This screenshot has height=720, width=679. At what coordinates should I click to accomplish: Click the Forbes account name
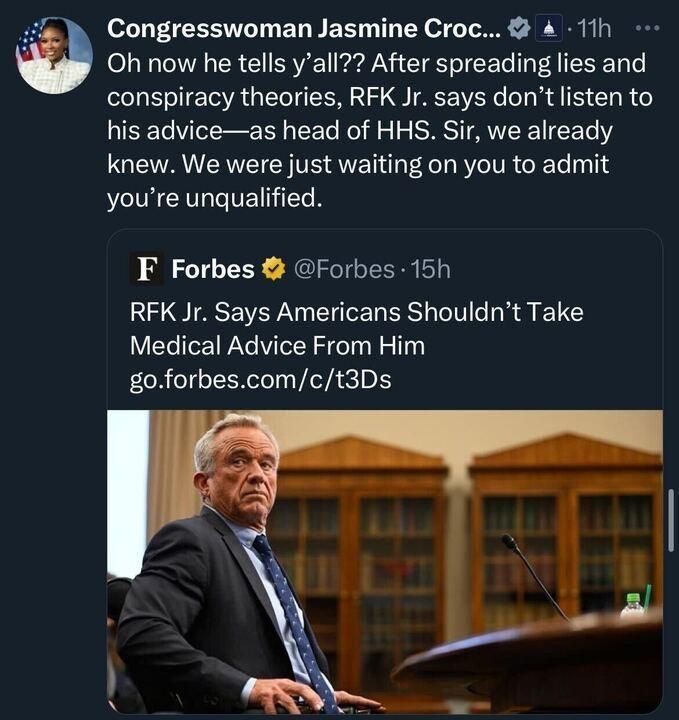click(213, 269)
